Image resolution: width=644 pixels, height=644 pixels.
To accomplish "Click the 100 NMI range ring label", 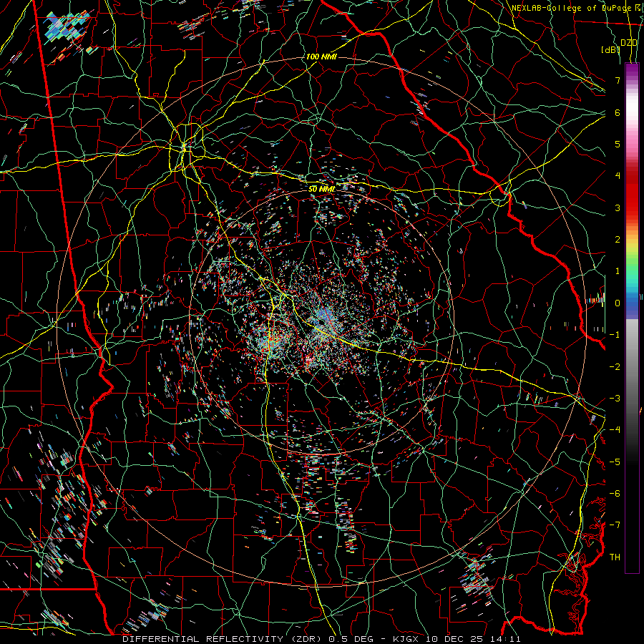I will (321, 57).
